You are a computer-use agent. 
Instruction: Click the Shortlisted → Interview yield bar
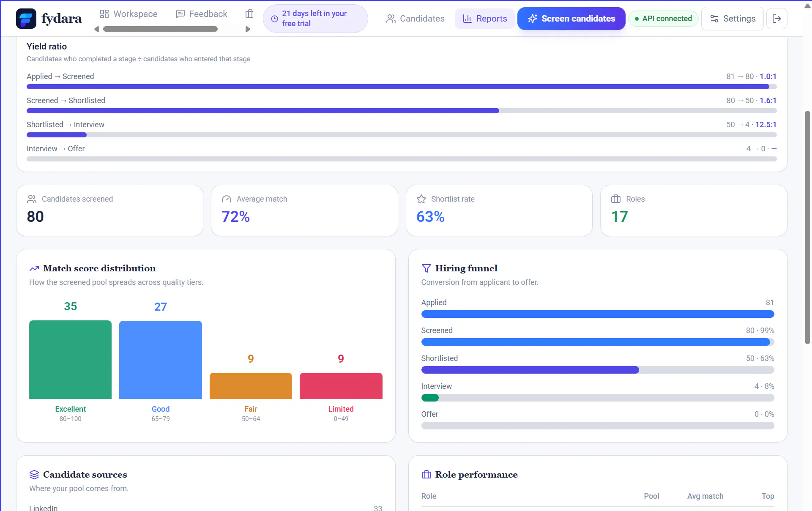point(402,135)
